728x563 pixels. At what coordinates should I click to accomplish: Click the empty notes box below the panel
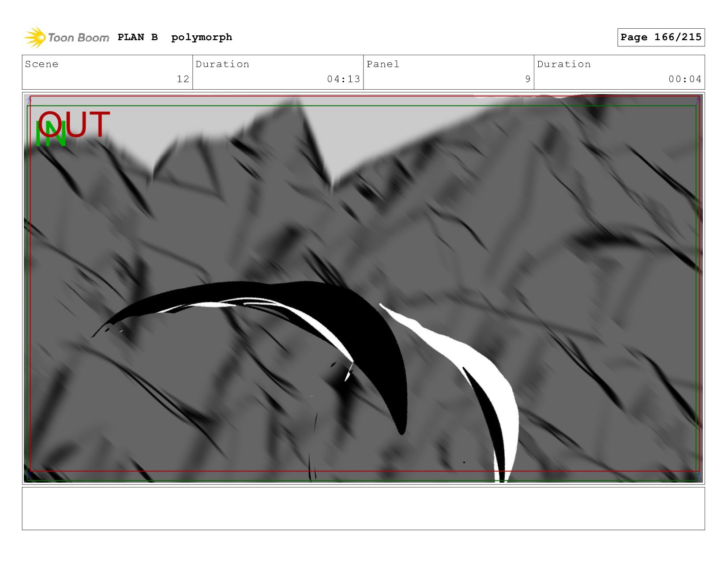click(363, 508)
